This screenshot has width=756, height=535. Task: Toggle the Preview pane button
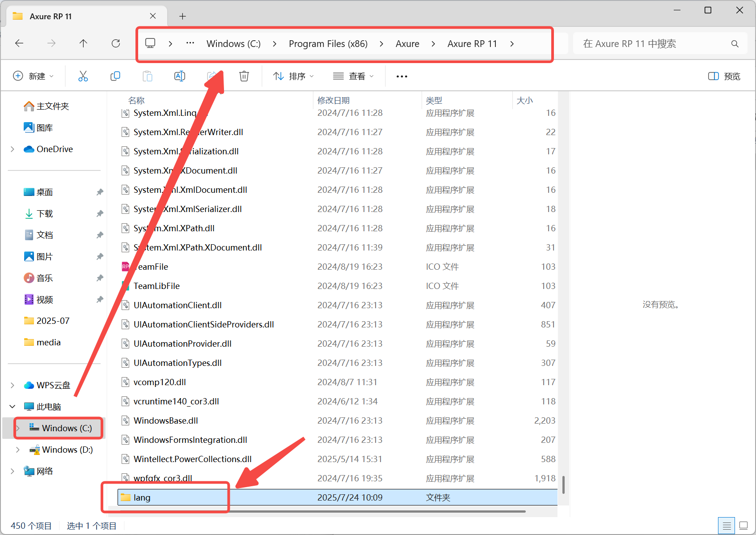(724, 76)
